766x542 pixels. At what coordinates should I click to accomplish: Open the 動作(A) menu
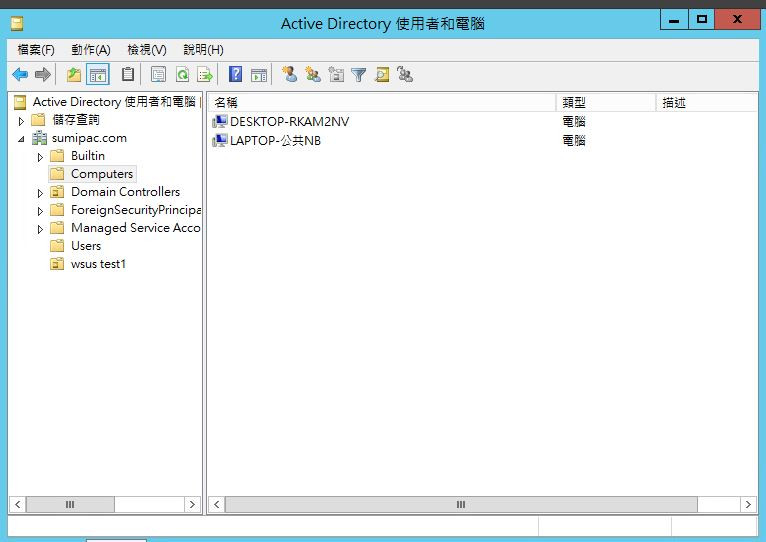(x=91, y=50)
